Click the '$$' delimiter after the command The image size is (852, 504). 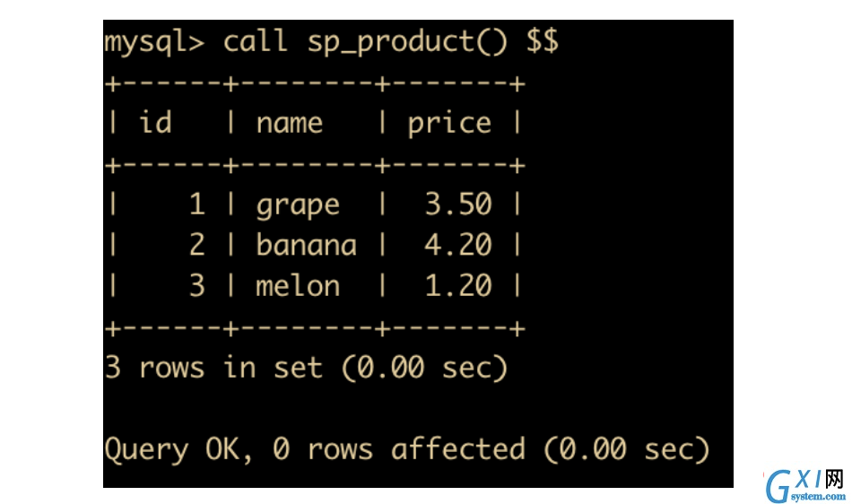tap(542, 41)
